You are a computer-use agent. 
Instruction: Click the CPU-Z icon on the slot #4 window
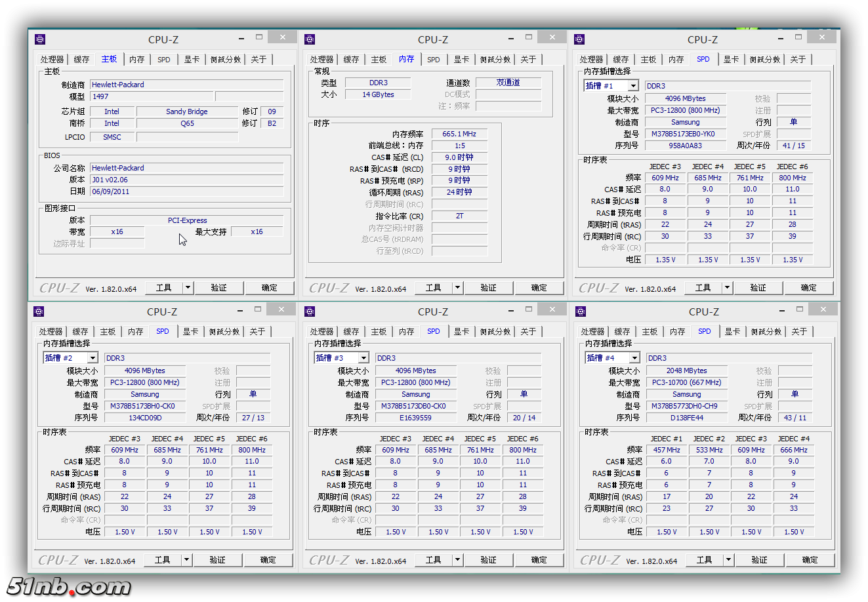point(580,311)
